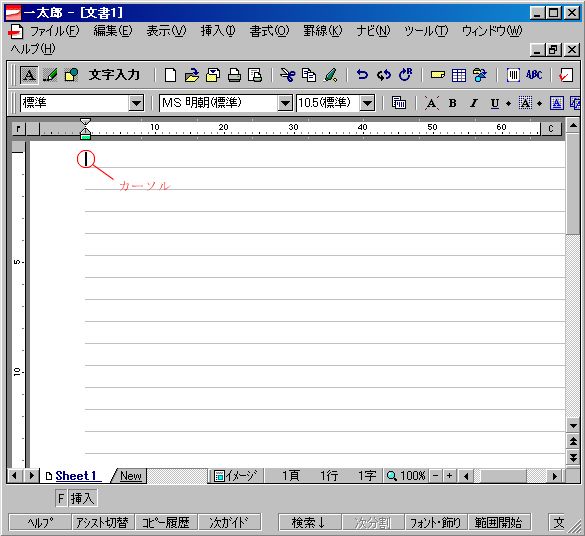Increase zoom with the plus button

point(449,476)
